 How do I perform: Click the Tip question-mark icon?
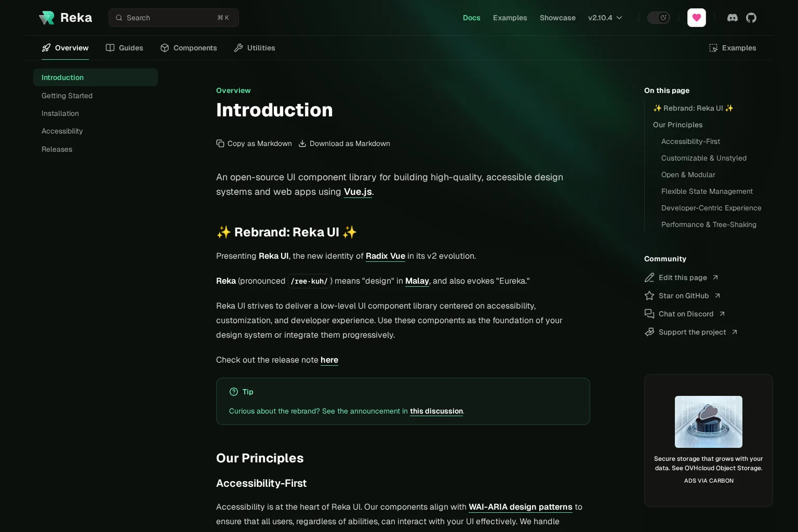234,392
